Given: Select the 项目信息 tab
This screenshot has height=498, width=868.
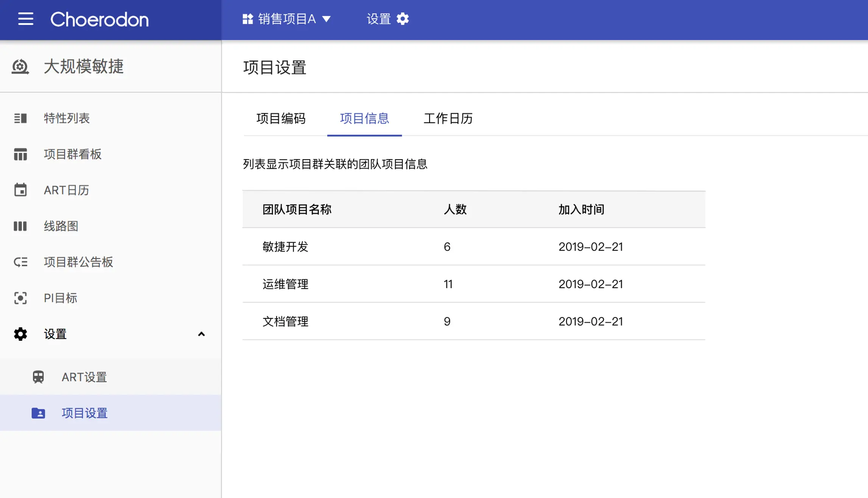Looking at the screenshot, I should point(364,118).
